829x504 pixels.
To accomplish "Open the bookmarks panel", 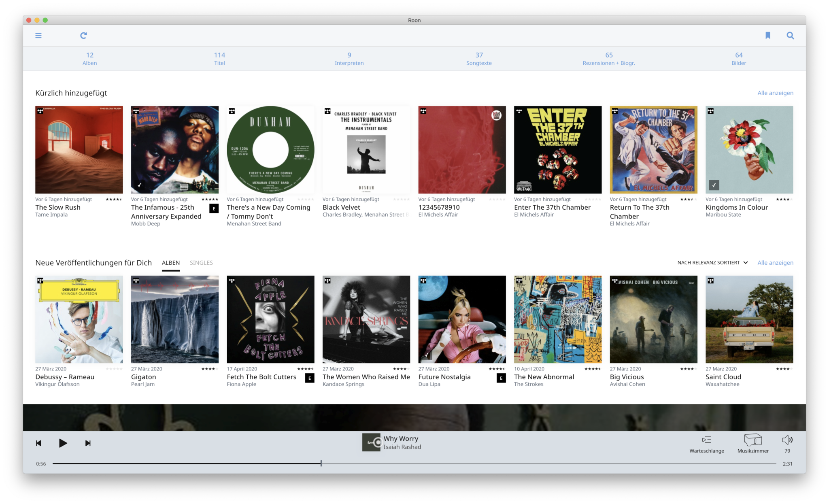I will (x=767, y=35).
